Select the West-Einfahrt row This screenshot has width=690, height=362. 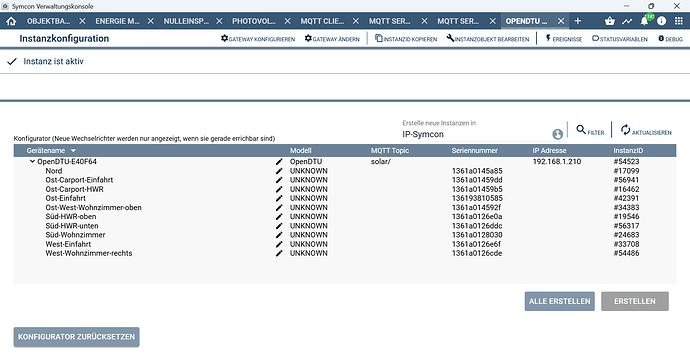(345, 244)
